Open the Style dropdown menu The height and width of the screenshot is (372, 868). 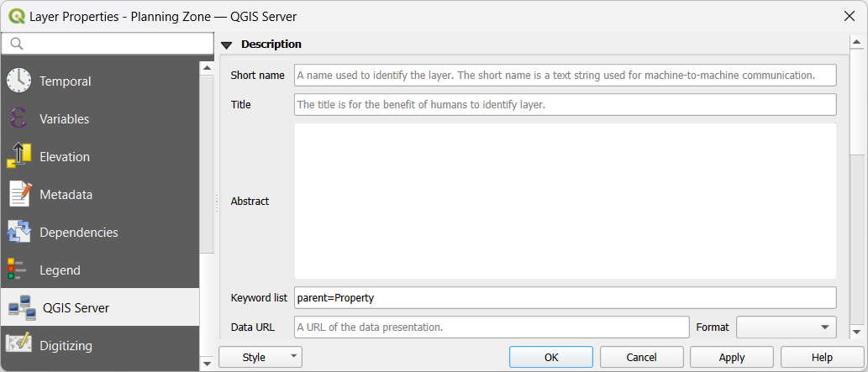(260, 357)
